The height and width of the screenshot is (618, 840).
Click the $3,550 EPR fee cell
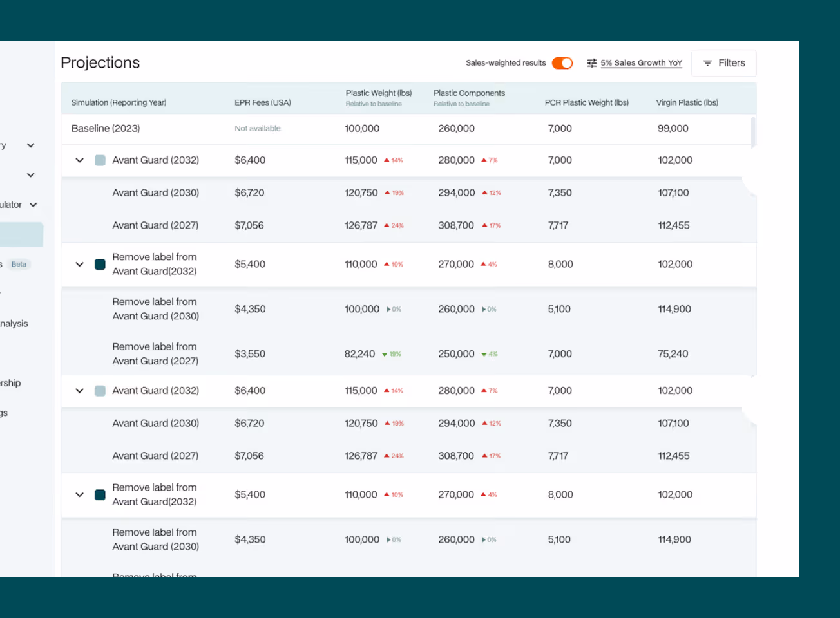(x=250, y=354)
